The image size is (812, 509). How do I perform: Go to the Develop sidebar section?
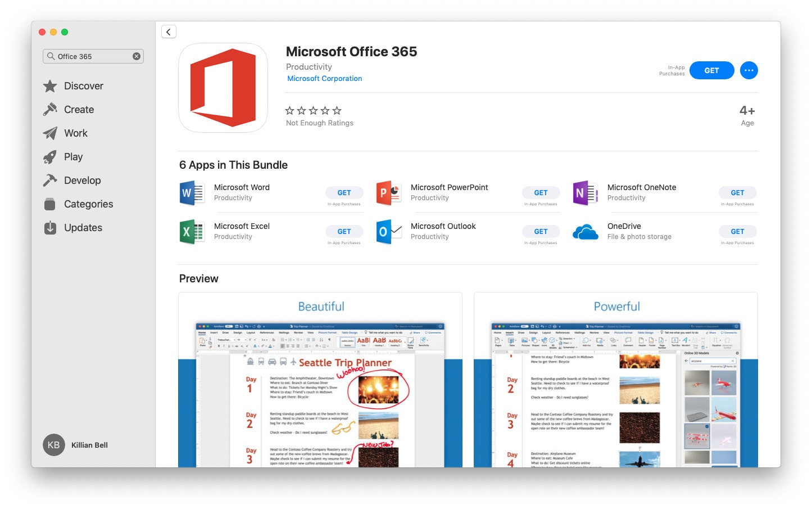tap(82, 181)
